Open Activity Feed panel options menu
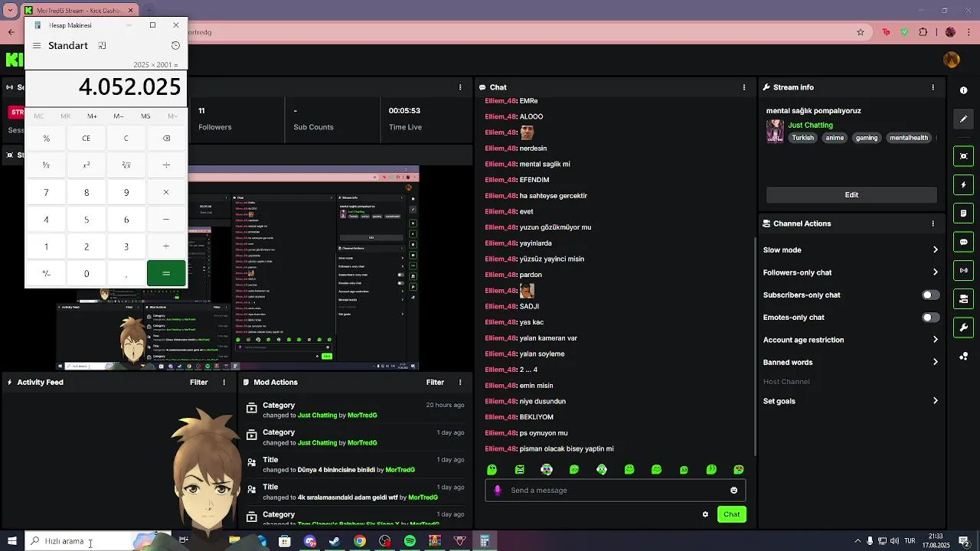The height and width of the screenshot is (551, 980). point(224,382)
